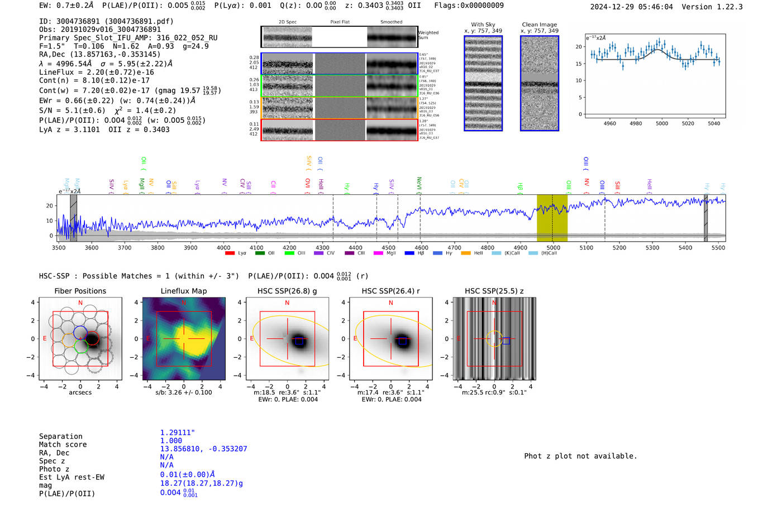Click the CIV purple legend swatch
Image resolution: width=782 pixels, height=532 pixels.
tap(318, 253)
